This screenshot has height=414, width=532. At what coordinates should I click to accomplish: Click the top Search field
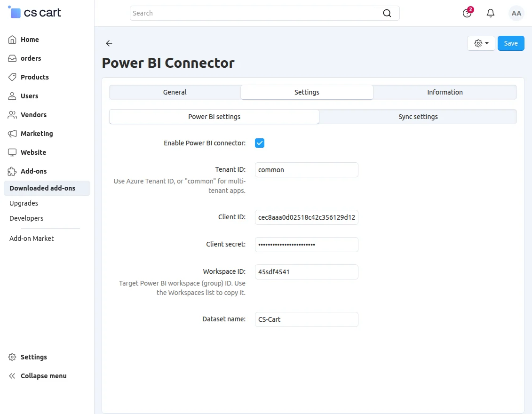264,13
